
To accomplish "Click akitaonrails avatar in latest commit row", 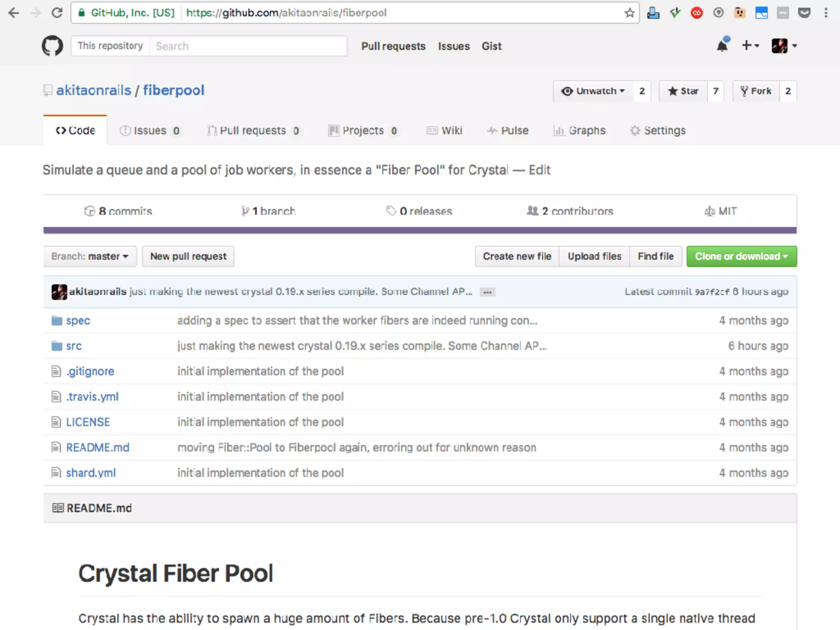I will 59,292.
